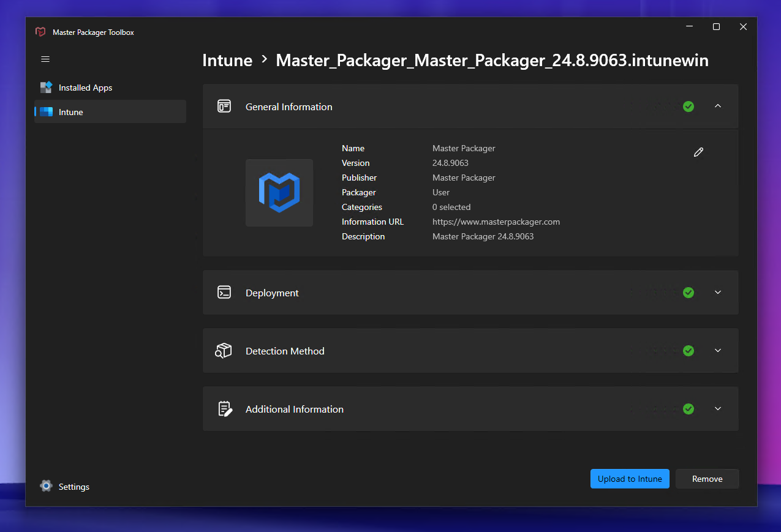Click the Name value Master Packager
The height and width of the screenshot is (532, 781).
(x=464, y=148)
